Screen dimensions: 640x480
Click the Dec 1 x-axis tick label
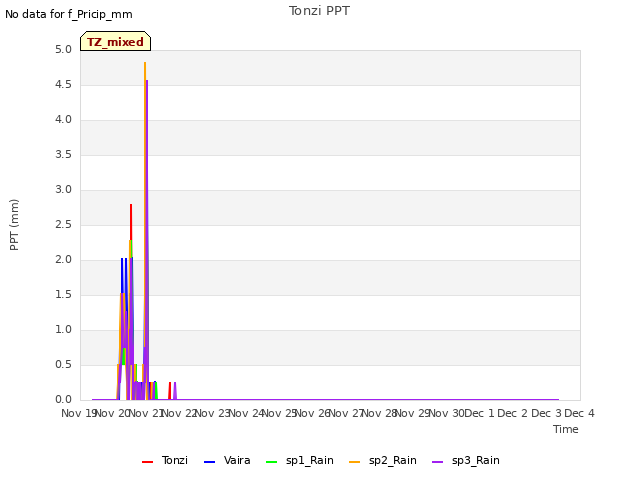479,413
